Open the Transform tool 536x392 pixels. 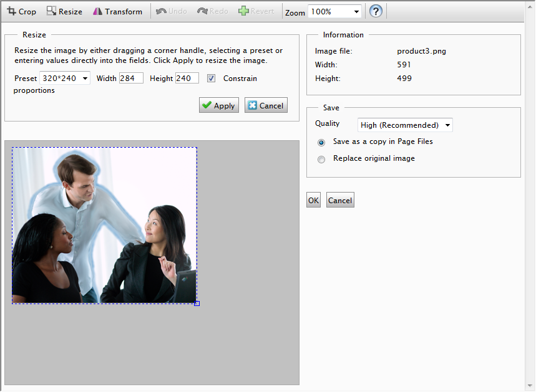[117, 11]
